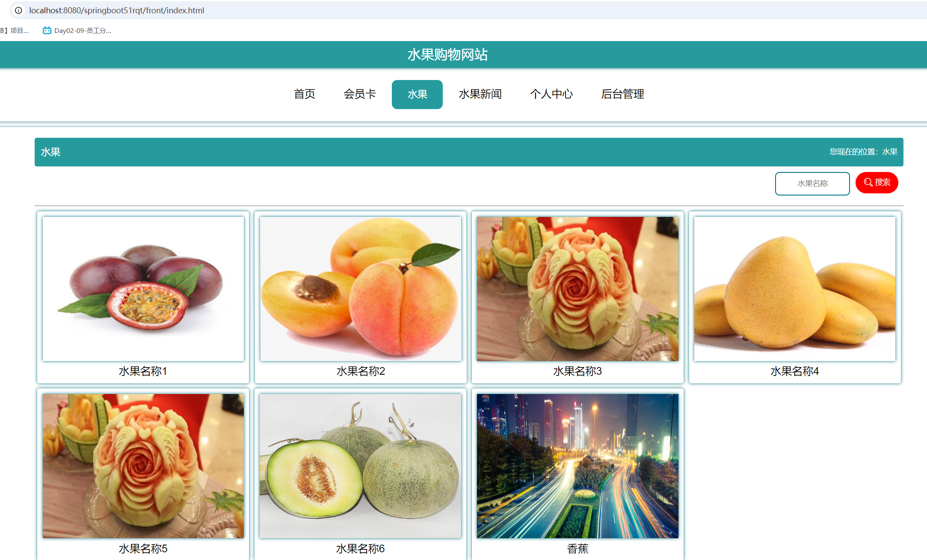Screen dimensions: 927x560
Task: Open the 会员卡 menu item
Action: [360, 94]
